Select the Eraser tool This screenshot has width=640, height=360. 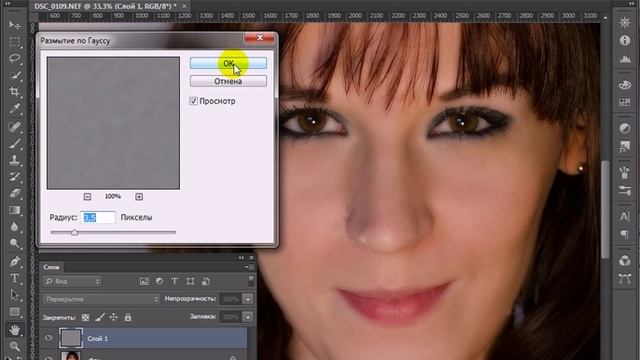point(14,193)
